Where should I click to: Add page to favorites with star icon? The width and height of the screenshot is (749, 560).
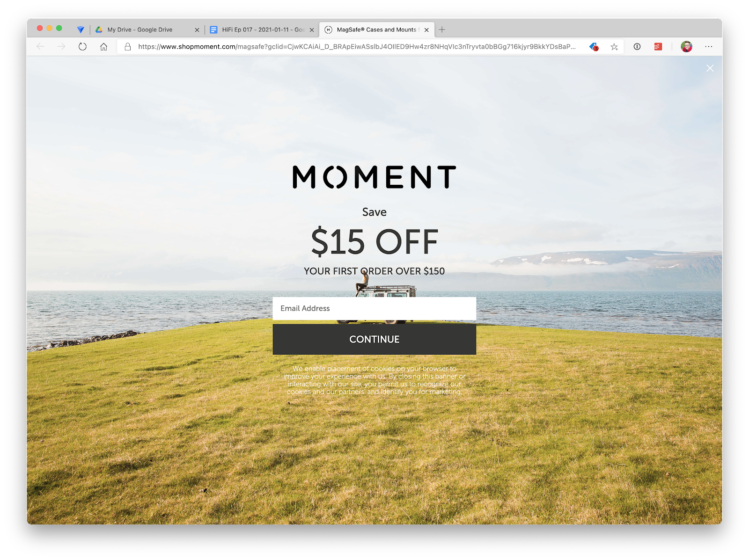click(x=614, y=46)
